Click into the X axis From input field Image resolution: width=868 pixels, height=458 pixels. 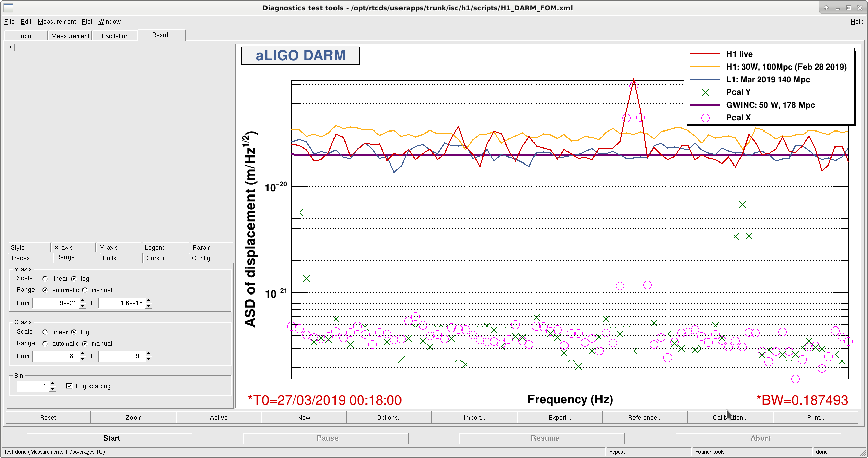tap(56, 356)
